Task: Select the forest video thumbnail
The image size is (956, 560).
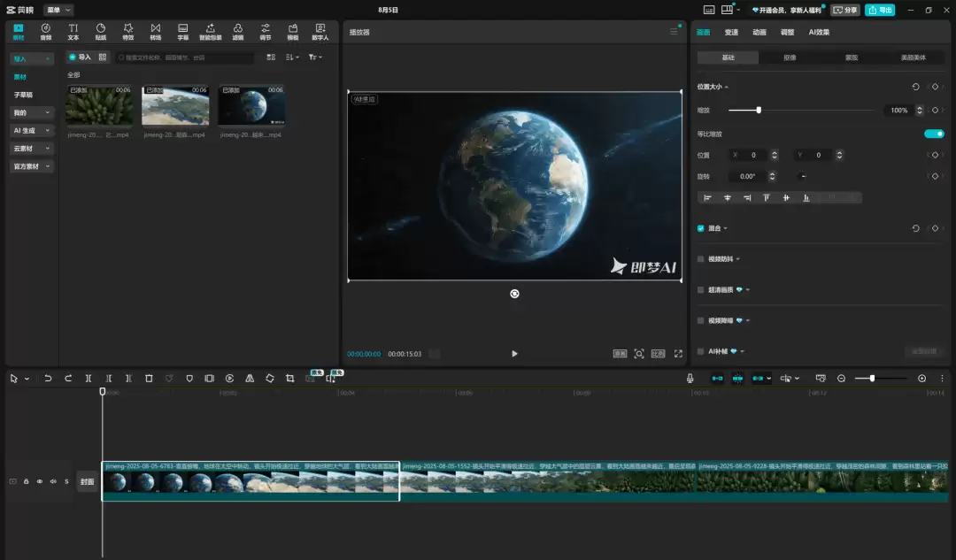Action: [99, 105]
